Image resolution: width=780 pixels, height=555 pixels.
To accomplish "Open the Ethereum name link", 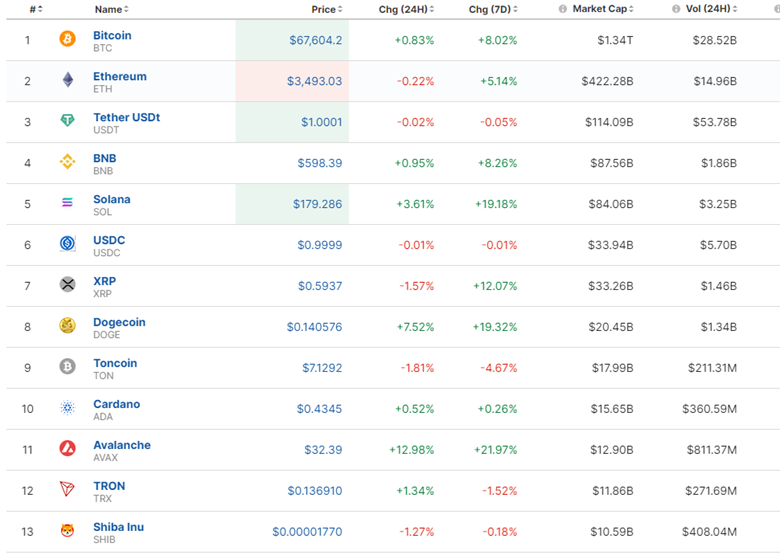I will pos(120,76).
